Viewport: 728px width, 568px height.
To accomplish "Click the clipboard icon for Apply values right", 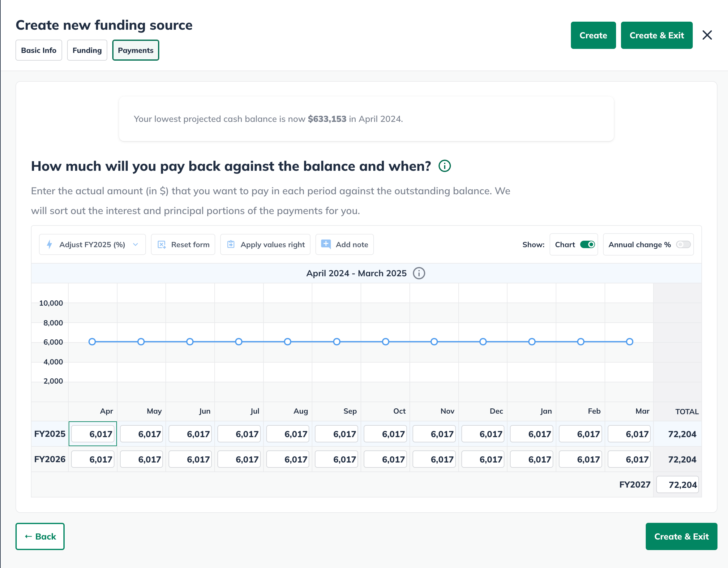I will (x=231, y=244).
